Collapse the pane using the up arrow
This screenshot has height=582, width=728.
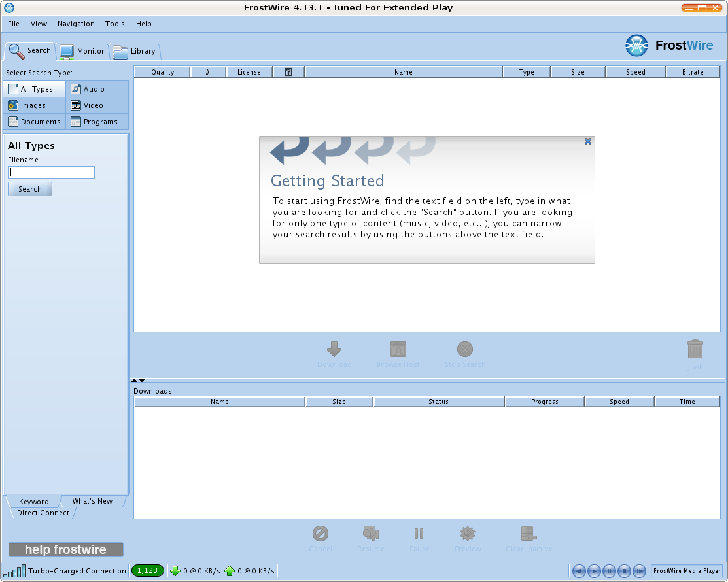(135, 380)
